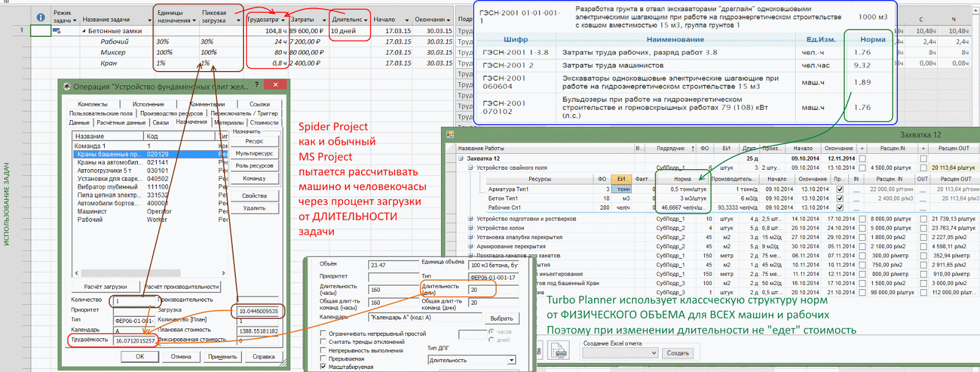
Task: Open the Название задачи column filter dropdown
Action: (x=149, y=20)
